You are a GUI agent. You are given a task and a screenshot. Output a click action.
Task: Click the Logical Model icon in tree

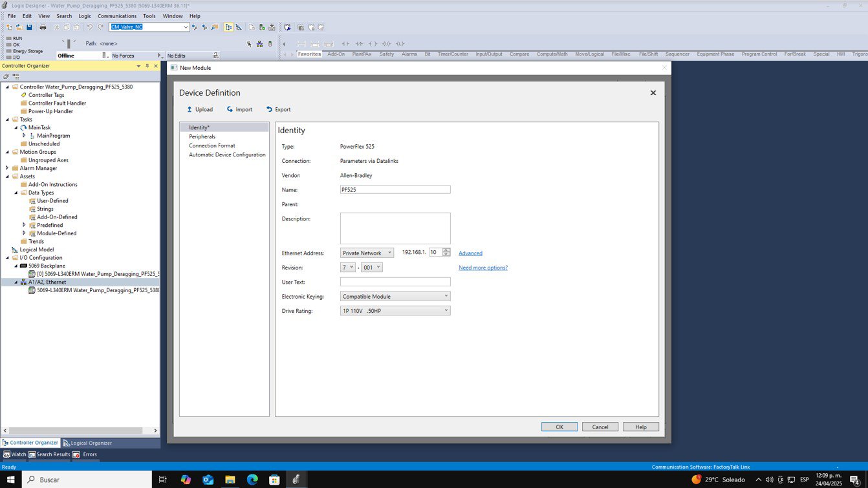[15, 249]
